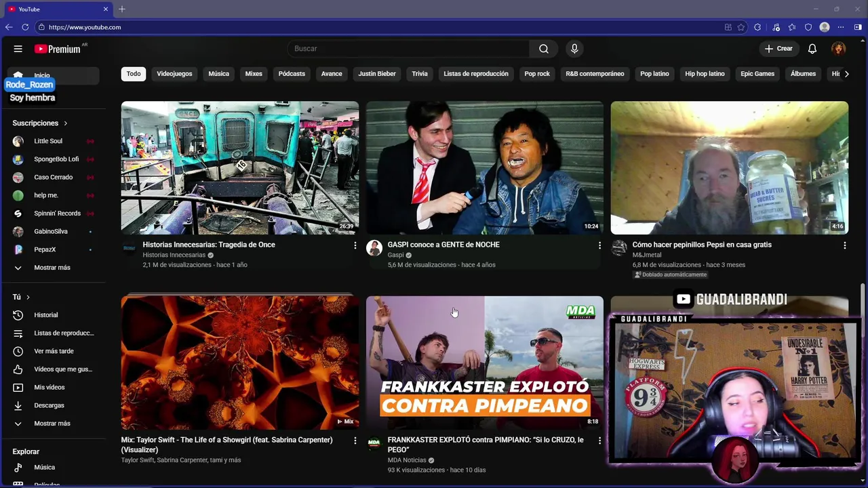The height and width of the screenshot is (488, 868).
Task: Open Gaspi channel name link
Action: pos(395,256)
